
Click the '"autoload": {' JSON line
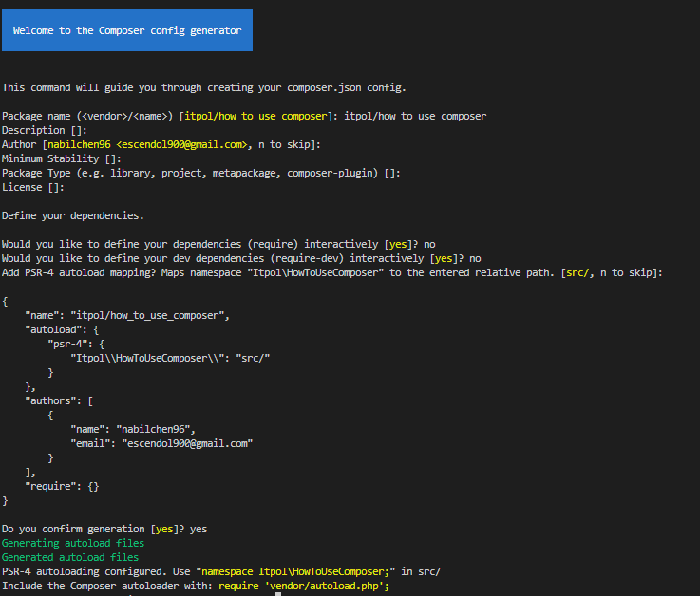click(62, 329)
